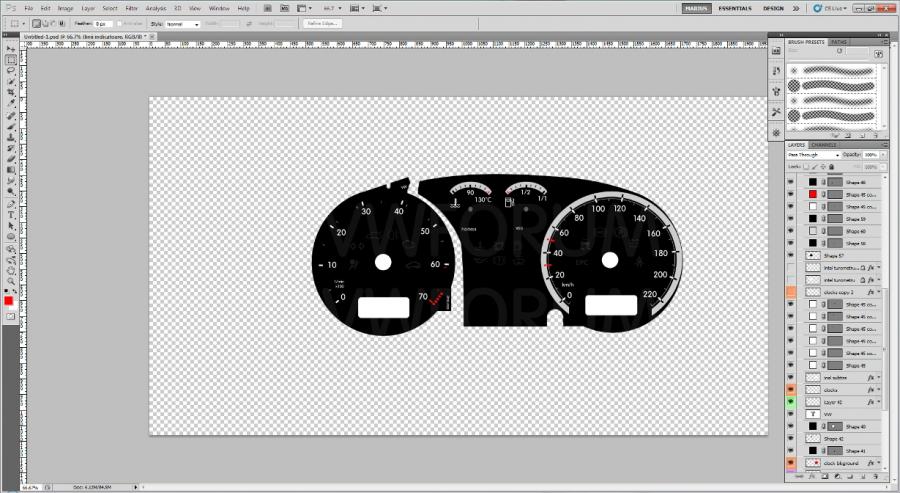Viewport: 900px width, 493px height.
Task: Open the Filter menu
Action: [x=131, y=8]
